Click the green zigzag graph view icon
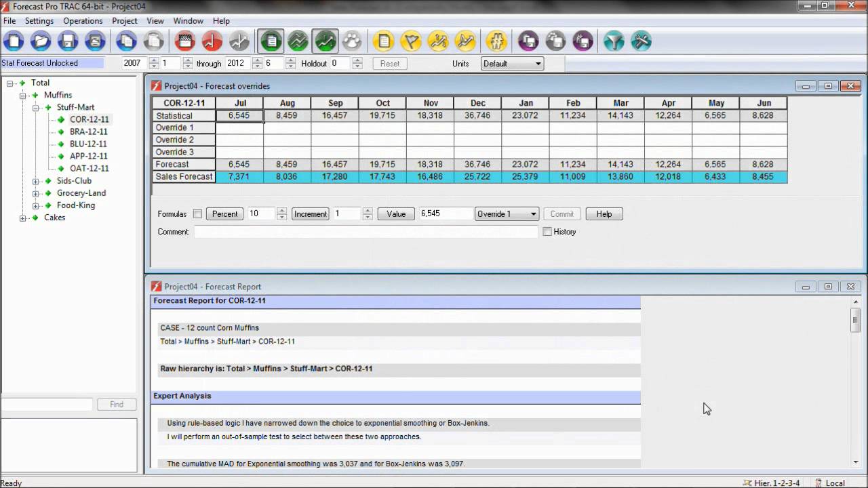This screenshot has width=868, height=488. coord(298,41)
